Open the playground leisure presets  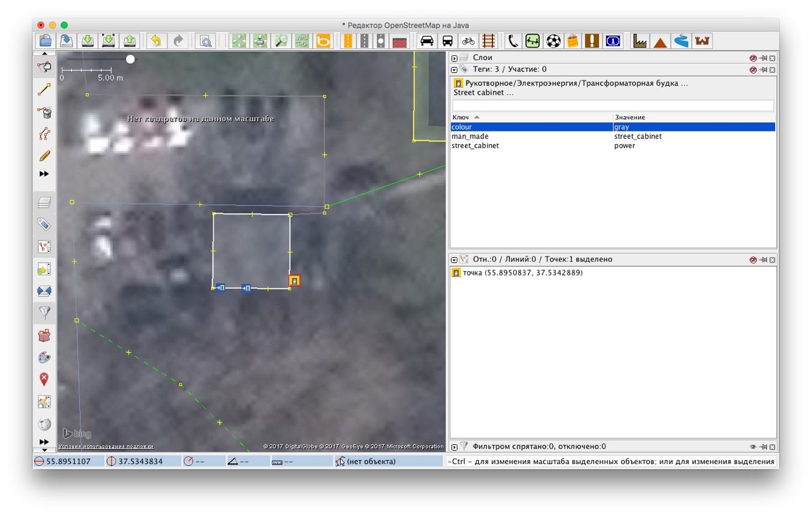(x=533, y=41)
